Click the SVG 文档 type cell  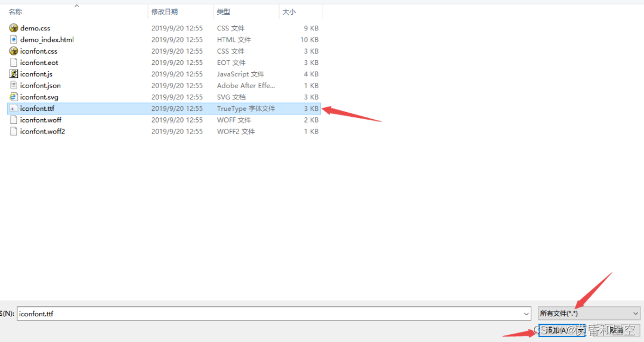pyautogui.click(x=231, y=97)
